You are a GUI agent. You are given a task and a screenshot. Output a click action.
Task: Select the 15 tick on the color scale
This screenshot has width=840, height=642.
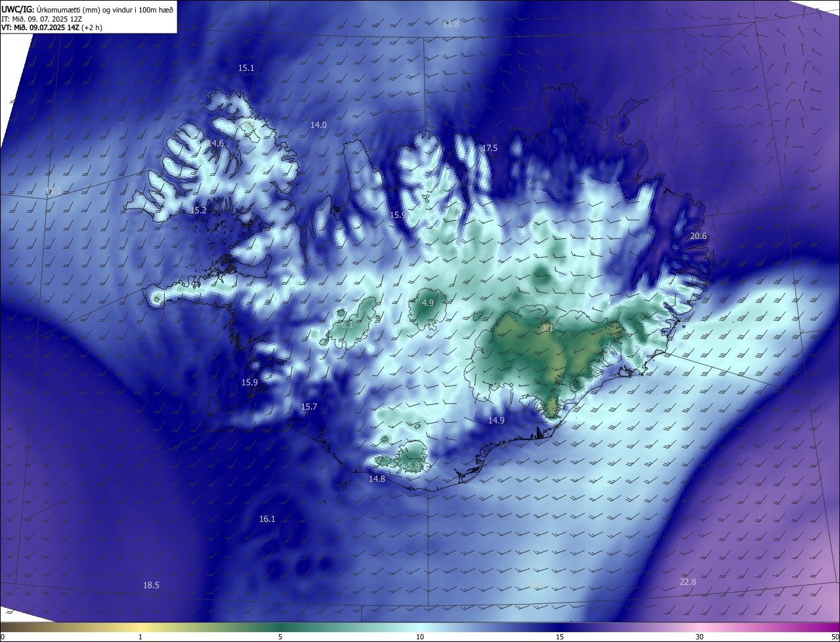tap(560, 637)
